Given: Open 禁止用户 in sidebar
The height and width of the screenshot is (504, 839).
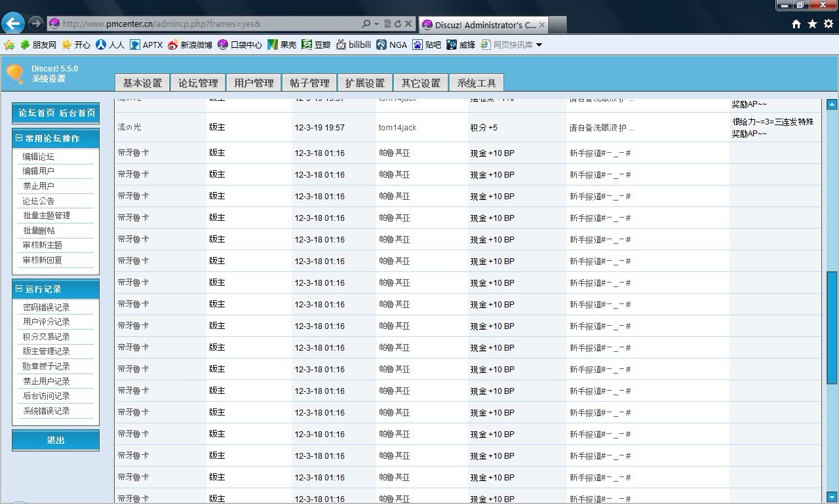Looking at the screenshot, I should (39, 186).
